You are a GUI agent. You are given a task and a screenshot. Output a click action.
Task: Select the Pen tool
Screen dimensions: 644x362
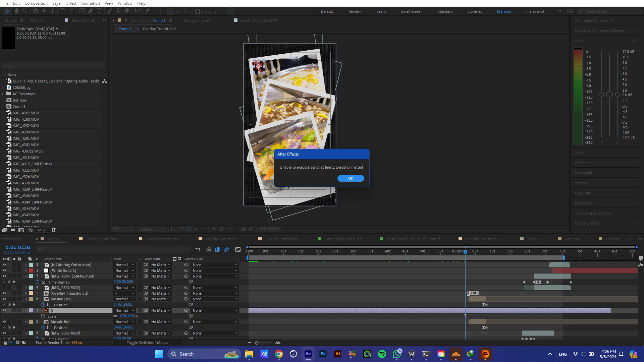91,11
